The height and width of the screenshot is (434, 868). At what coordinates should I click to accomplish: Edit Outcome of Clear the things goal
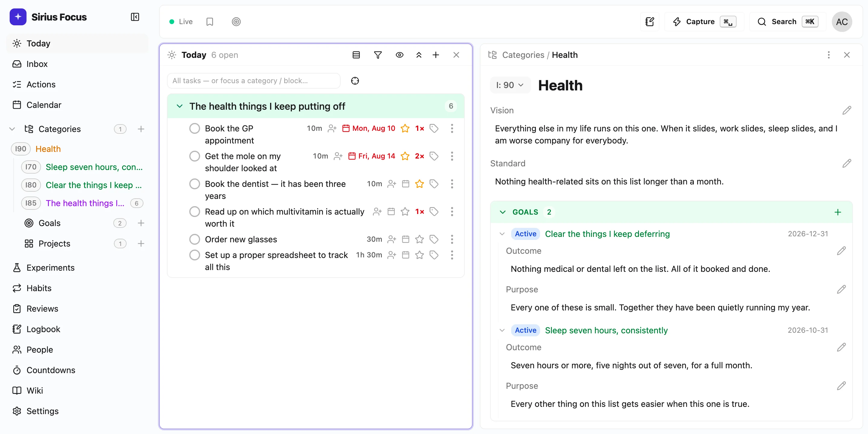(x=841, y=251)
